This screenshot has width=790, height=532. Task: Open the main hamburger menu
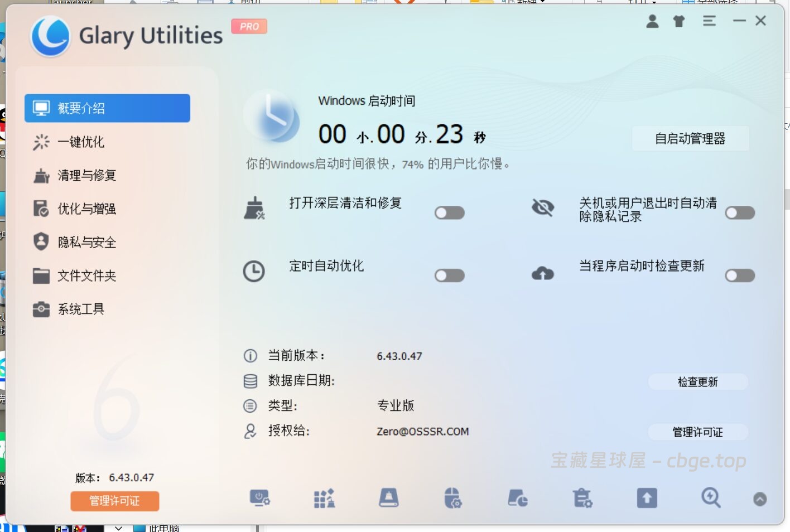point(709,21)
